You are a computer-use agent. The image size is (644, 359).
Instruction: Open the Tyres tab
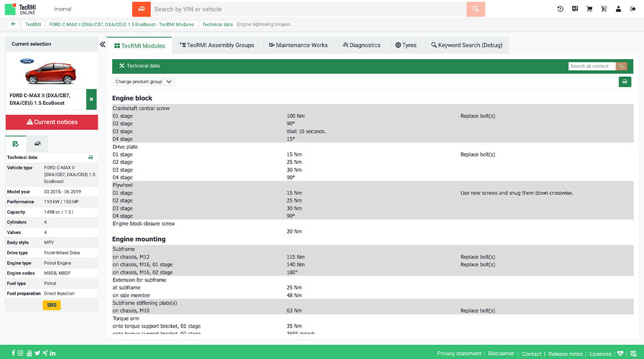click(x=406, y=45)
